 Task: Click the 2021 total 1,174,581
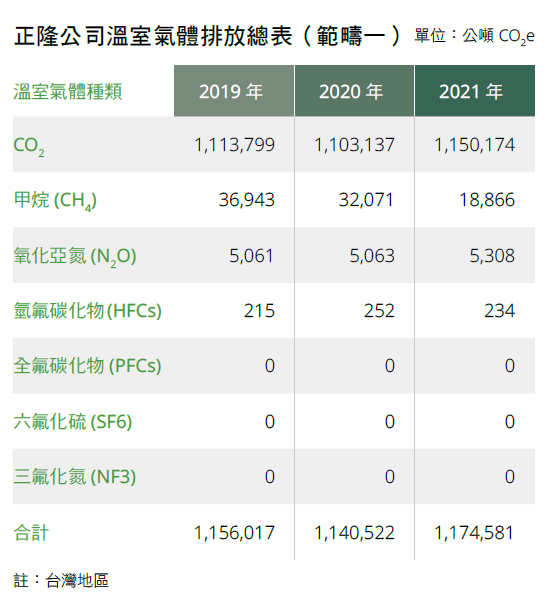click(x=474, y=533)
